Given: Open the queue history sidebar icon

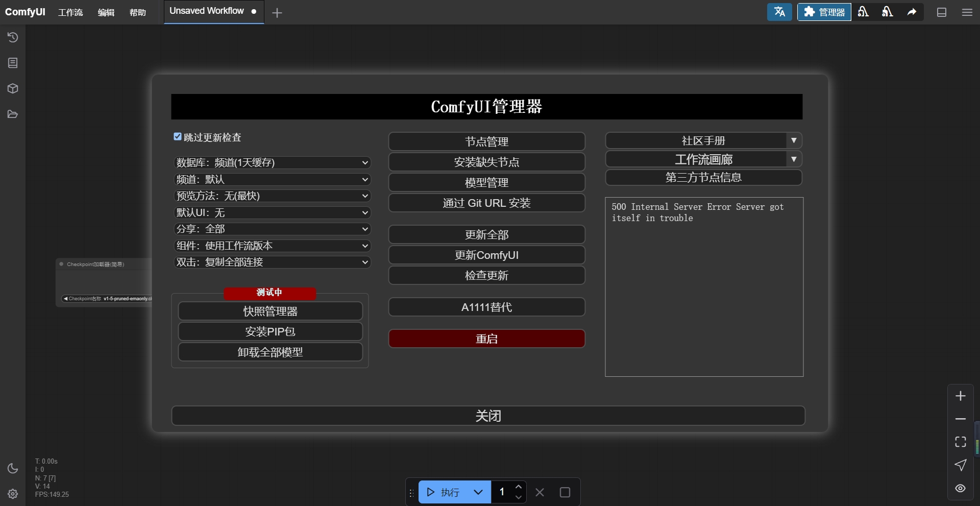Looking at the screenshot, I should [x=13, y=37].
